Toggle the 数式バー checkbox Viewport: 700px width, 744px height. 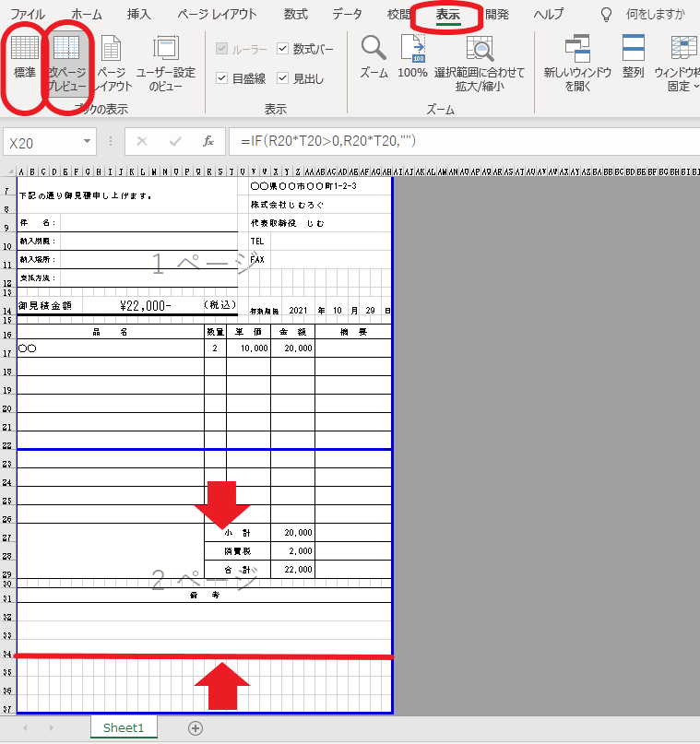pyautogui.click(x=284, y=49)
